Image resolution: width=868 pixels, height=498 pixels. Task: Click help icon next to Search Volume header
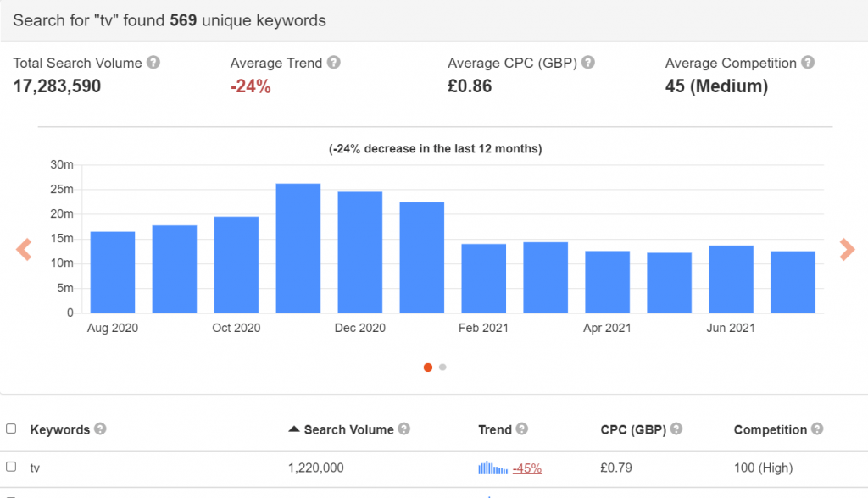(x=404, y=429)
